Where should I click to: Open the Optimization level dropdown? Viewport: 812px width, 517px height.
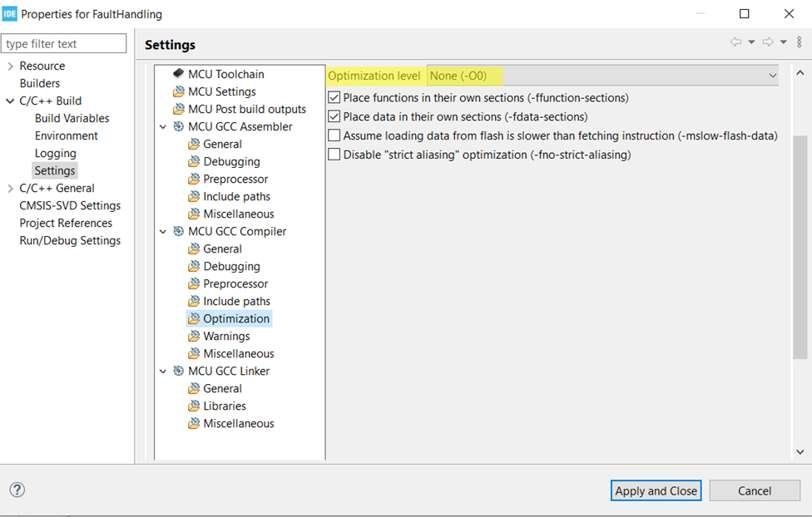coord(603,76)
